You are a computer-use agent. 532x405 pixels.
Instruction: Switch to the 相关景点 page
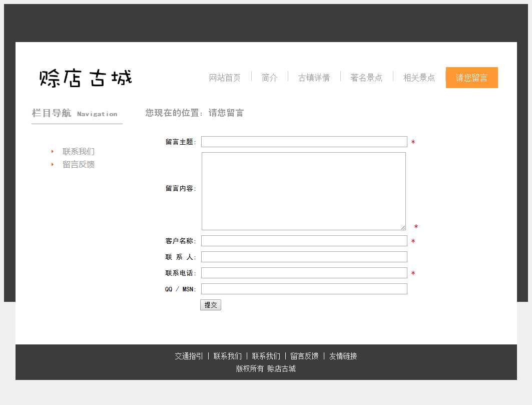point(419,78)
